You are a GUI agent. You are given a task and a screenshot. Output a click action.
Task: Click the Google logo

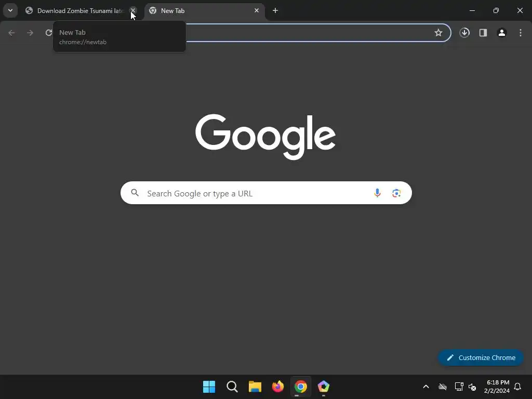[x=265, y=137]
